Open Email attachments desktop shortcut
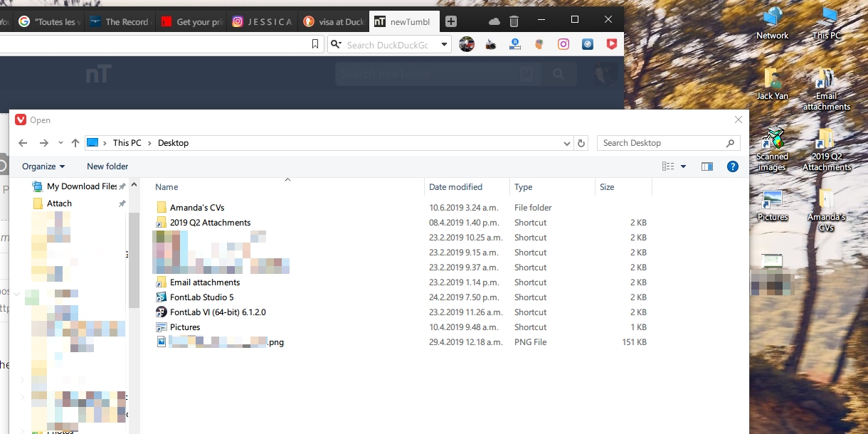868x434 pixels. (x=827, y=90)
